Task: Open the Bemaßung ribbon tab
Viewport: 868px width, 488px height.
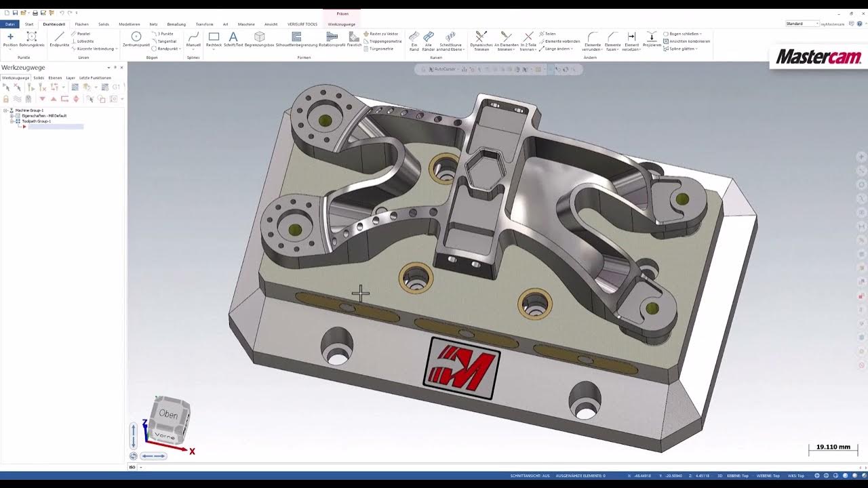Action: 176,24
